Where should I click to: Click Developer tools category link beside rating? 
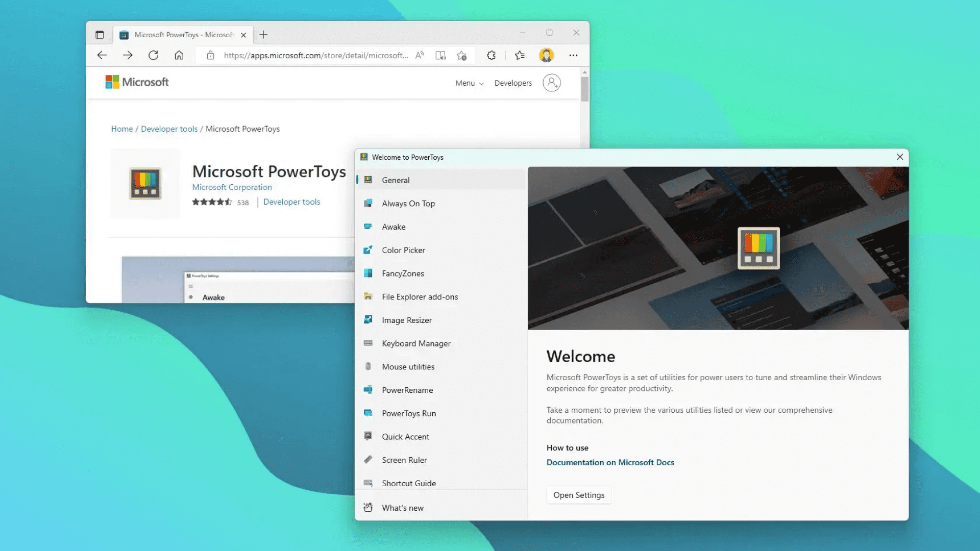(291, 202)
